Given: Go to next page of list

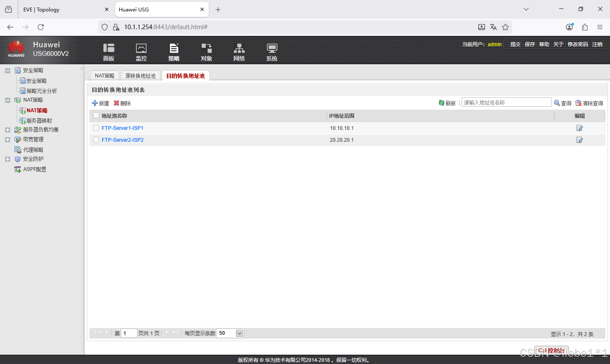Looking at the screenshot, I should coord(167,333).
